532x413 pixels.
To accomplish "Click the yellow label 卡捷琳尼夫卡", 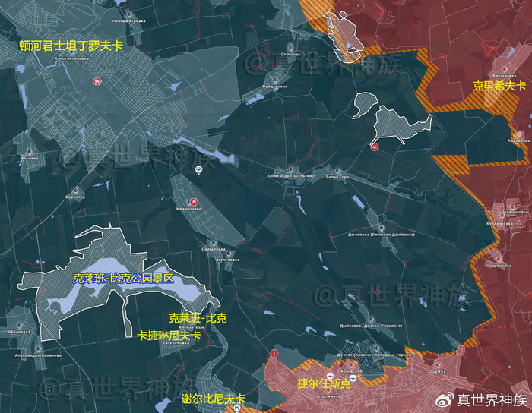I will (x=169, y=336).
